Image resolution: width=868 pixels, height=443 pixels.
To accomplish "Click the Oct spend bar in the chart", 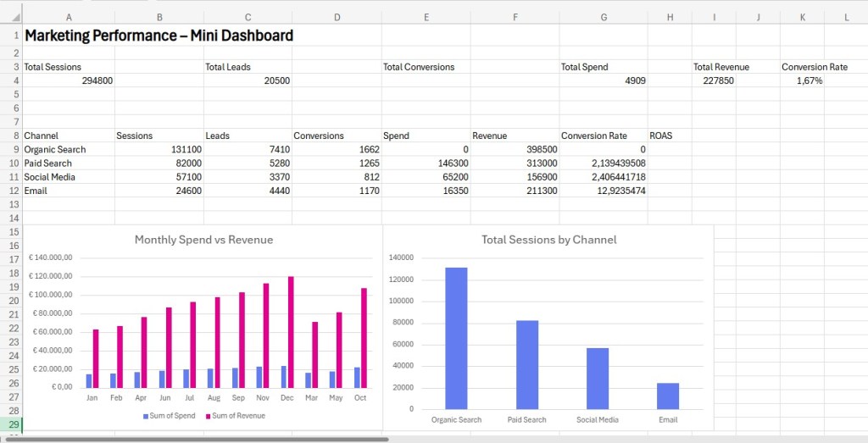I will tap(357, 377).
